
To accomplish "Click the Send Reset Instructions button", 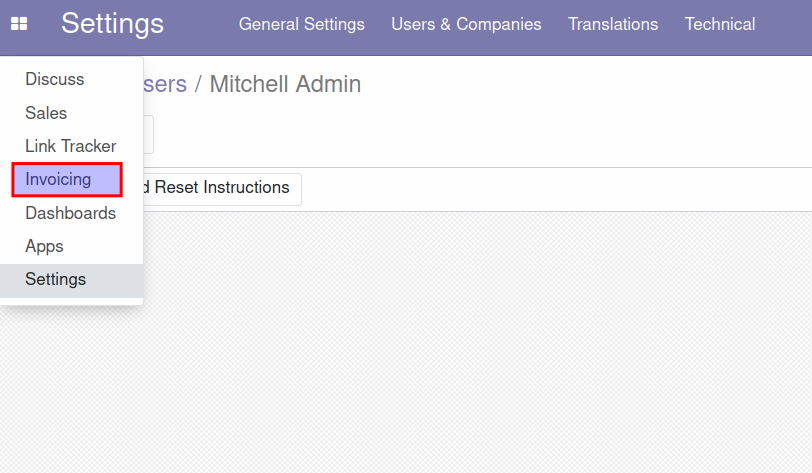I will pos(222,189).
